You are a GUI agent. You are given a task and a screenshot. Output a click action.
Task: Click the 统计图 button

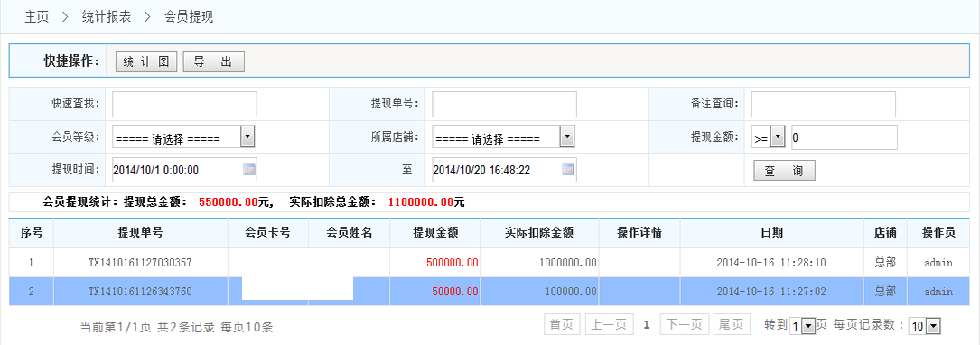[x=146, y=62]
